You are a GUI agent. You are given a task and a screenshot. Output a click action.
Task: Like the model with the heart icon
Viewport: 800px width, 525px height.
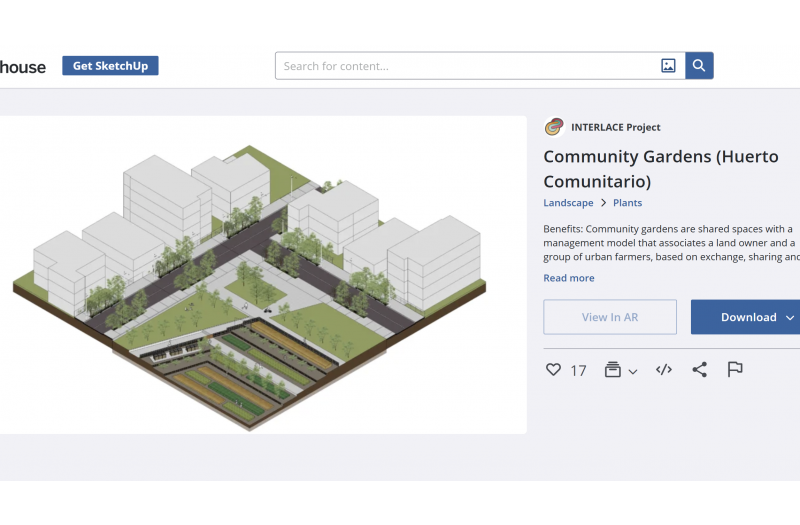tap(553, 369)
